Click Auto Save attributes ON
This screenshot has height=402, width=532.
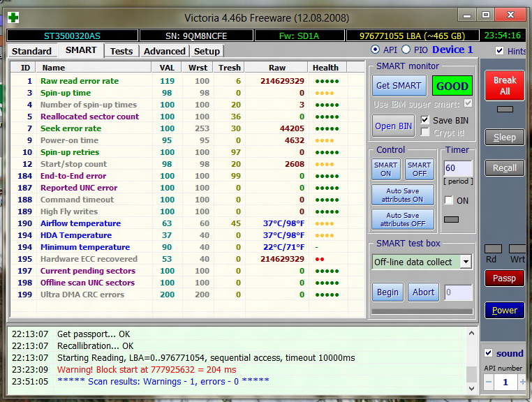point(402,195)
